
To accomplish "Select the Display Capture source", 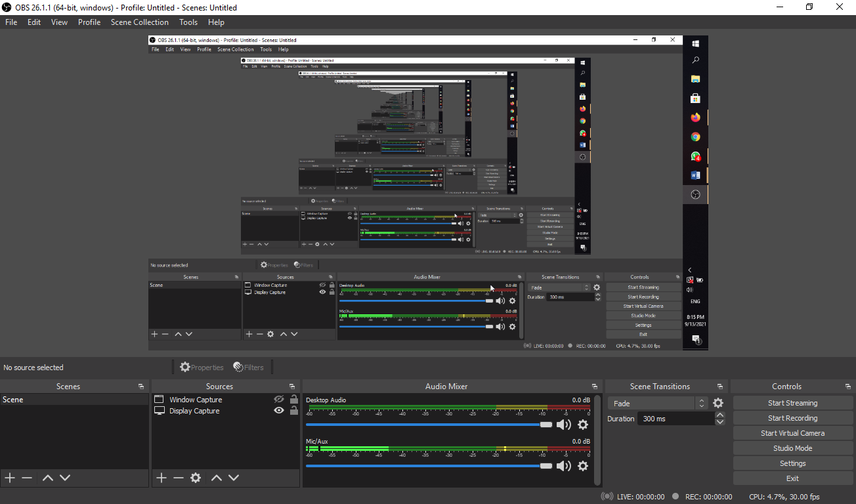I will click(195, 411).
